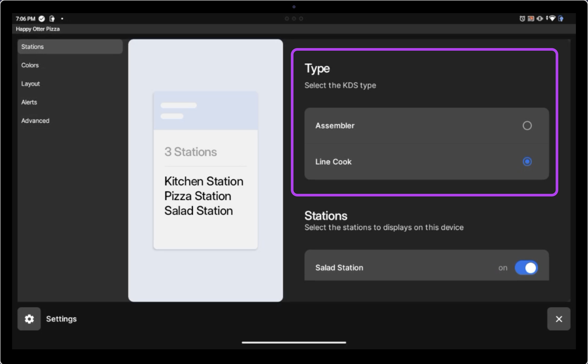Tap the alarm clock status icon

522,19
